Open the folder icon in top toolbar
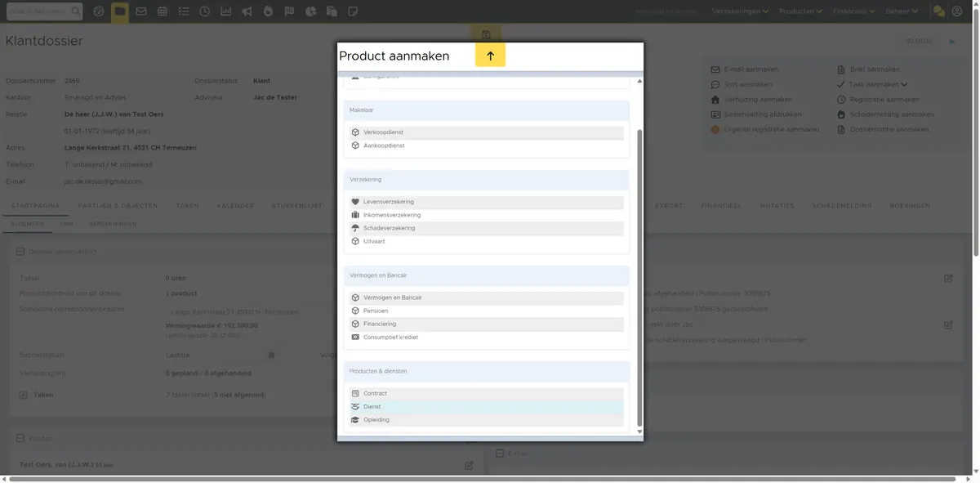980x483 pixels. pos(120,11)
